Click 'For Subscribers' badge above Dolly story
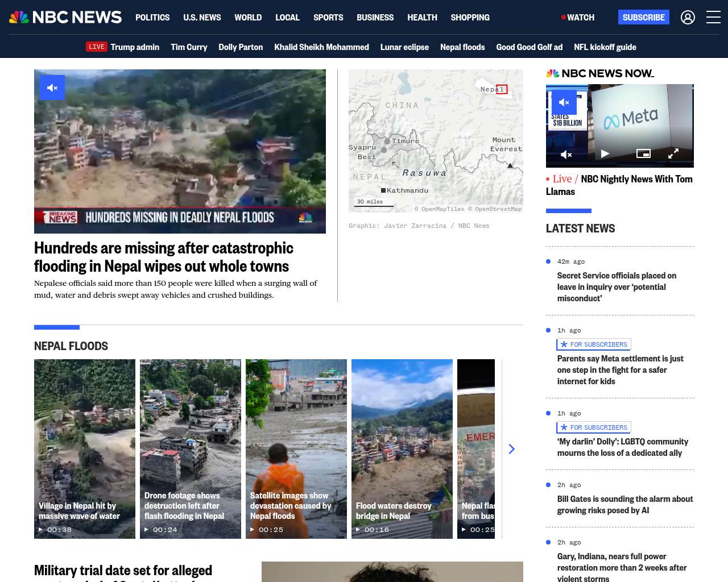 tap(594, 427)
